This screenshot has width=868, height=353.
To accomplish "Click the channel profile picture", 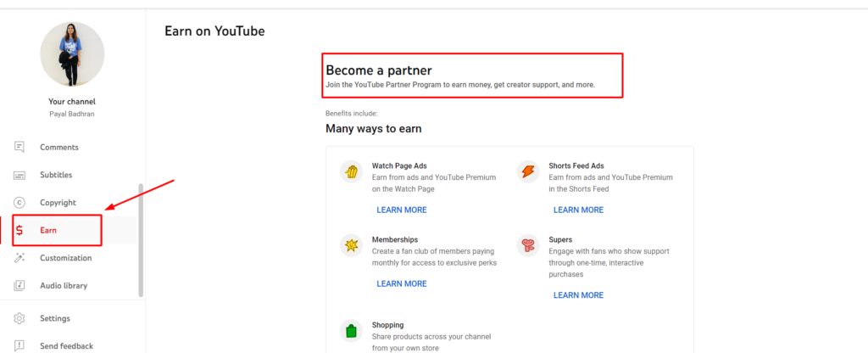I will 72,54.
